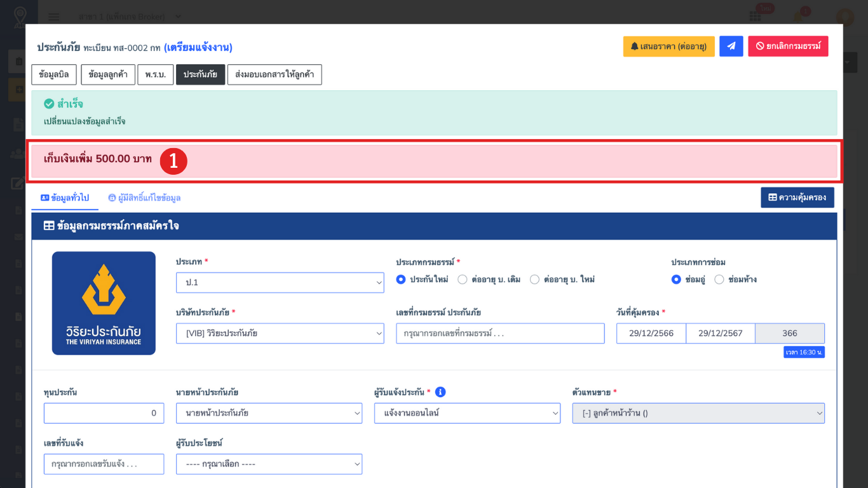
Task: Open the hamburger menu in the background header
Action: [x=54, y=17]
